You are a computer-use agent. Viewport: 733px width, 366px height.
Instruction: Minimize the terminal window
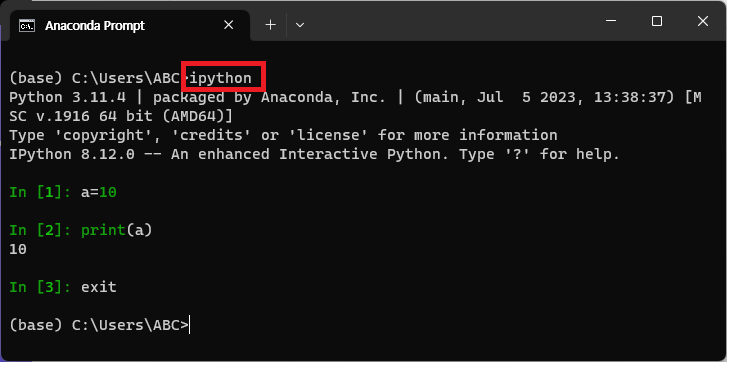pos(611,21)
